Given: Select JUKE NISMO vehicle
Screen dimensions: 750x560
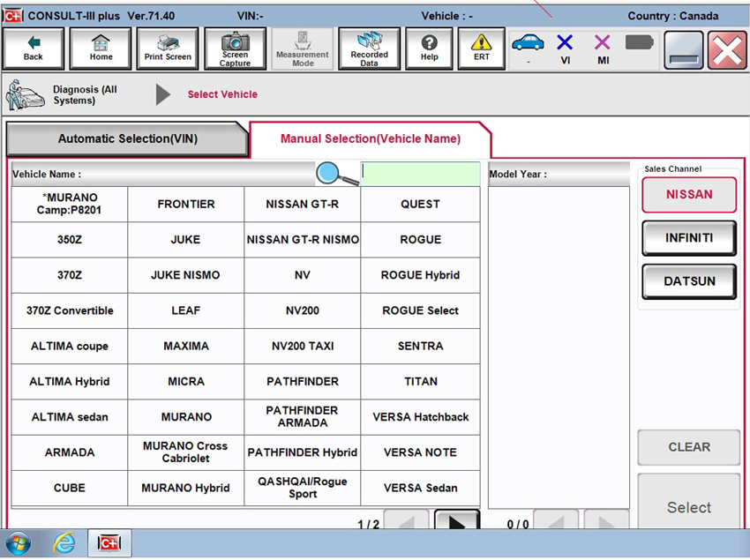Looking at the screenshot, I should coord(185,275).
